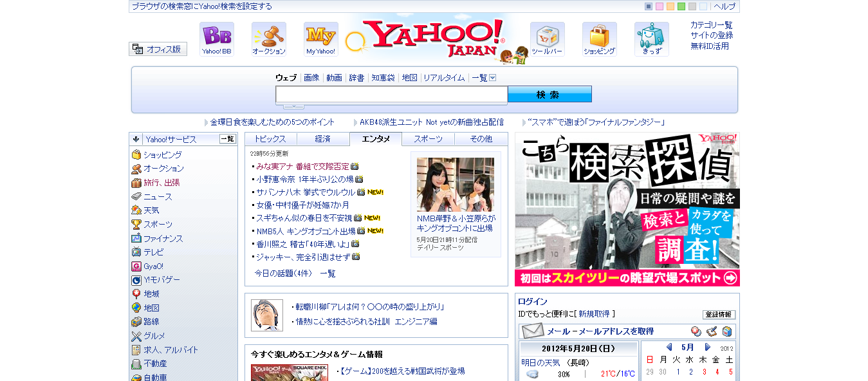Screen dimensions: 868x381
Task: Click the 登録情報 button
Action: coord(719,315)
